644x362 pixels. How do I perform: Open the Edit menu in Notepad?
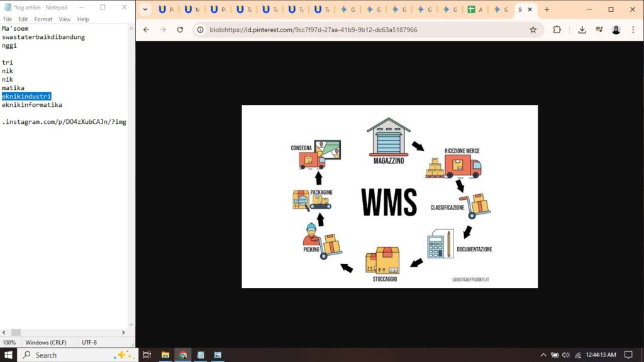(23, 19)
